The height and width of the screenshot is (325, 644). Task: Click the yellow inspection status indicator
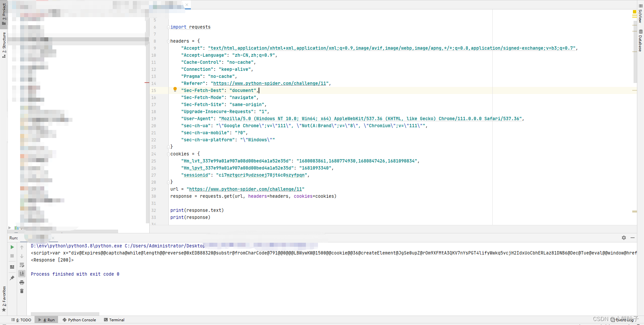coord(635,12)
